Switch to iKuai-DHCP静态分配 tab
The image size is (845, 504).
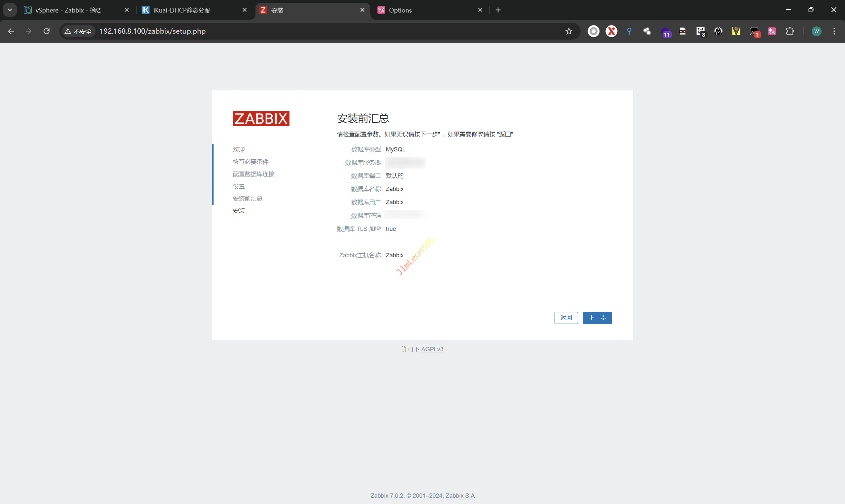(x=182, y=10)
